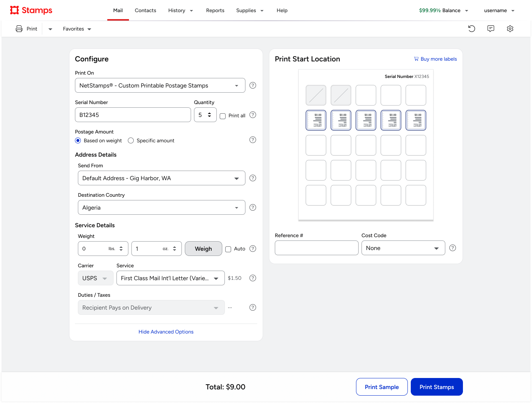The width and height of the screenshot is (532, 403).
Task: Click help icon next to Destination Country
Action: 253,207
